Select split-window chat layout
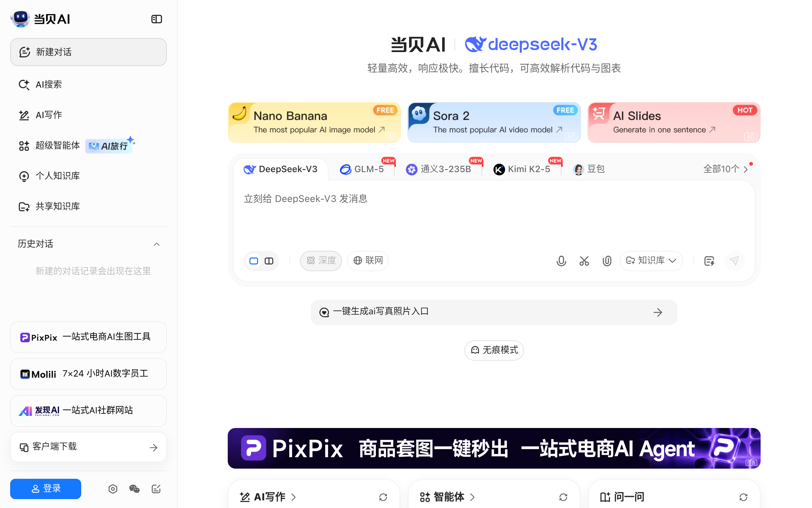Image resolution: width=812 pixels, height=508 pixels. [269, 261]
